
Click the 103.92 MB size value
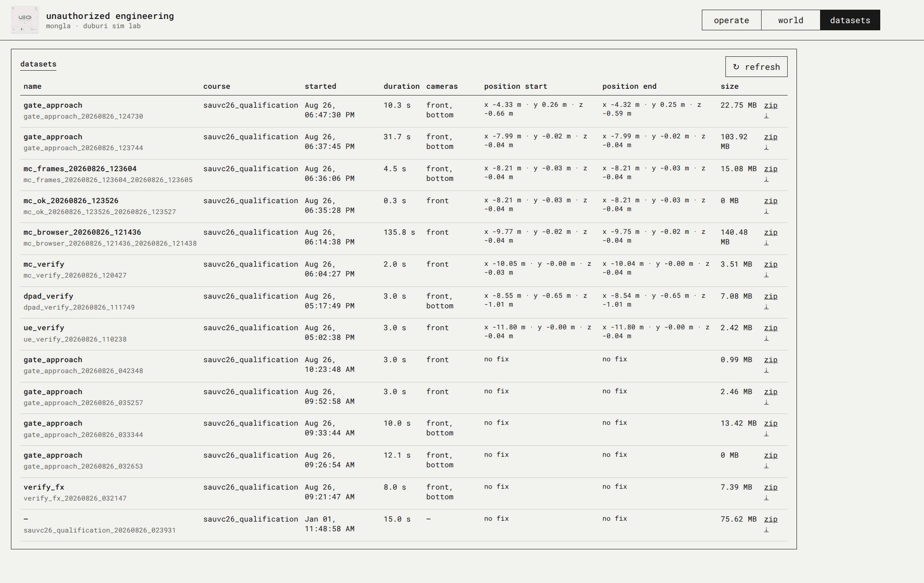(x=734, y=142)
